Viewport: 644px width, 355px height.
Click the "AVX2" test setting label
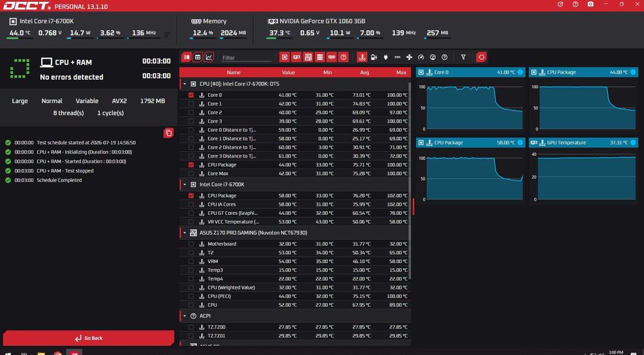(119, 101)
